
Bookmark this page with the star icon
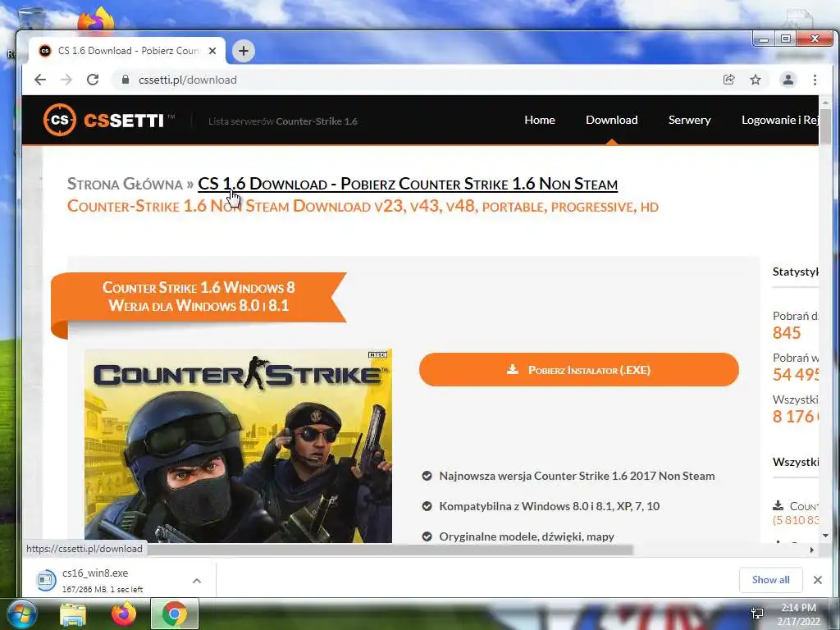pyautogui.click(x=756, y=80)
